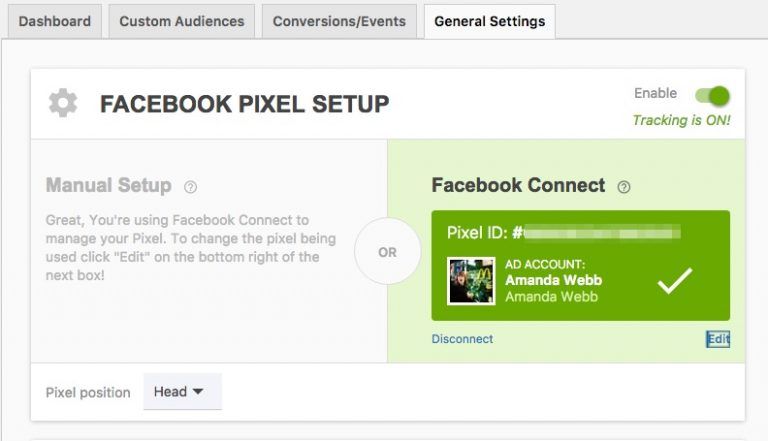Click the gear icon beside Facebook Pixel Setup
The width and height of the screenshot is (768, 441).
(x=63, y=103)
